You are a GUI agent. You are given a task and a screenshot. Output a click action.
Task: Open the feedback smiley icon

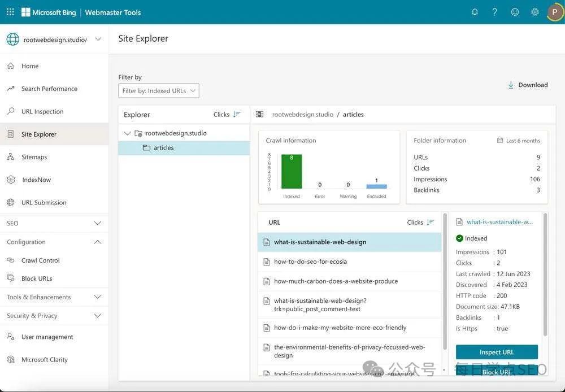click(x=515, y=12)
